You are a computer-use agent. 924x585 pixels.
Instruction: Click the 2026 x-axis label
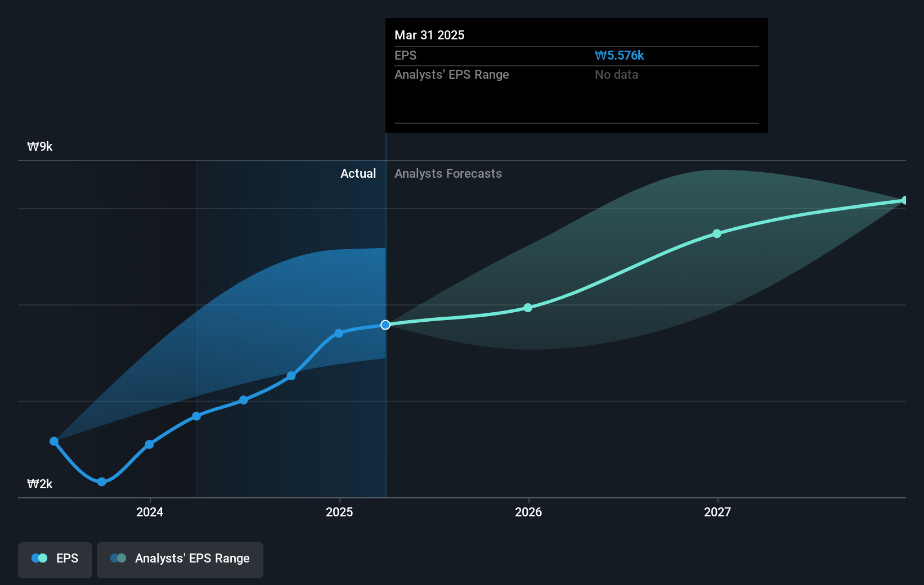tap(528, 512)
